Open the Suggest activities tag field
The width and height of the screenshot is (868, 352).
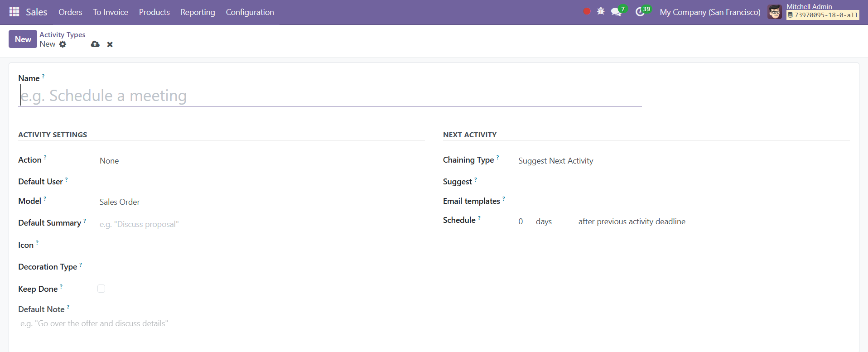coord(683,182)
